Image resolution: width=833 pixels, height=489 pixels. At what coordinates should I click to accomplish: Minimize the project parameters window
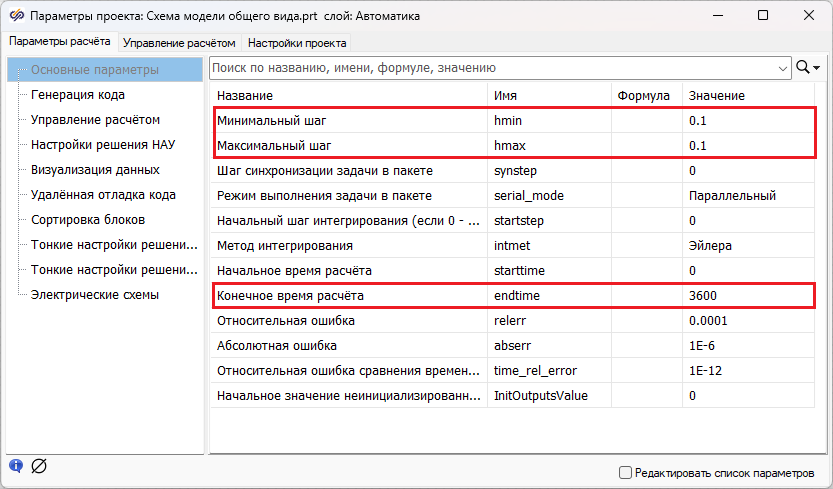tap(717, 16)
